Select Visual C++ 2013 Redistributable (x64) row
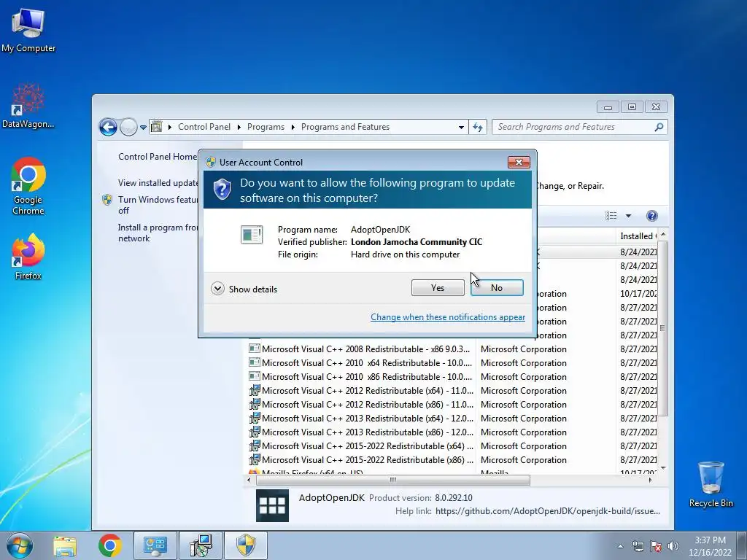 (452, 418)
